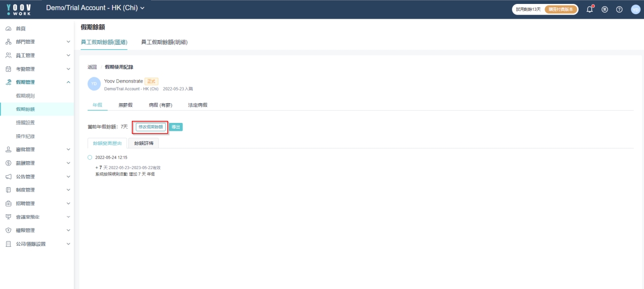This screenshot has height=289, width=644.
Task: Expand the 員工管理 menu chevron
Action: 68,56
